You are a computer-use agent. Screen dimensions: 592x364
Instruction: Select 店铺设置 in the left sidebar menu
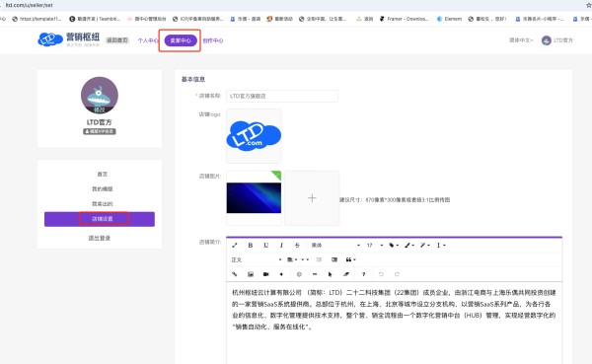coord(100,219)
